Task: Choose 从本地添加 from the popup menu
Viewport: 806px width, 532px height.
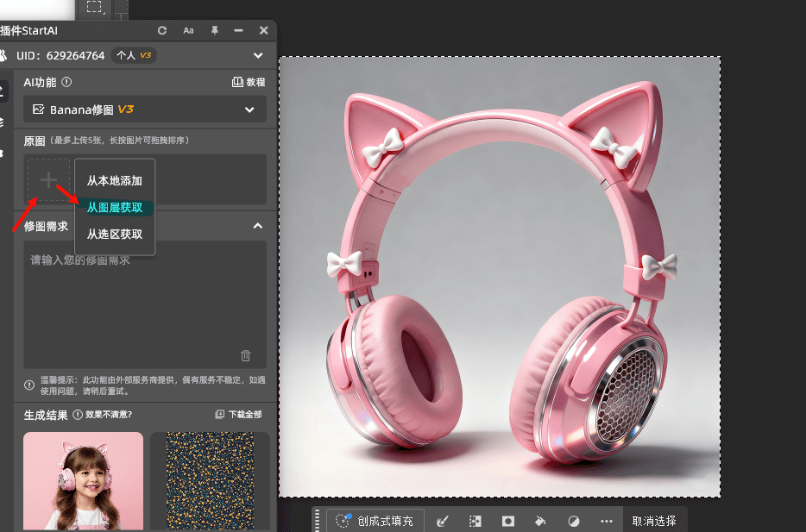Action: click(115, 181)
